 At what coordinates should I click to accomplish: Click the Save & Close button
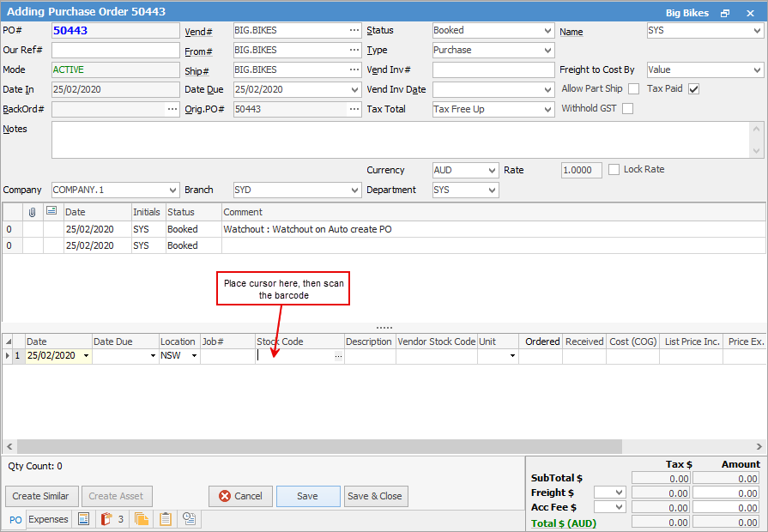click(x=376, y=496)
